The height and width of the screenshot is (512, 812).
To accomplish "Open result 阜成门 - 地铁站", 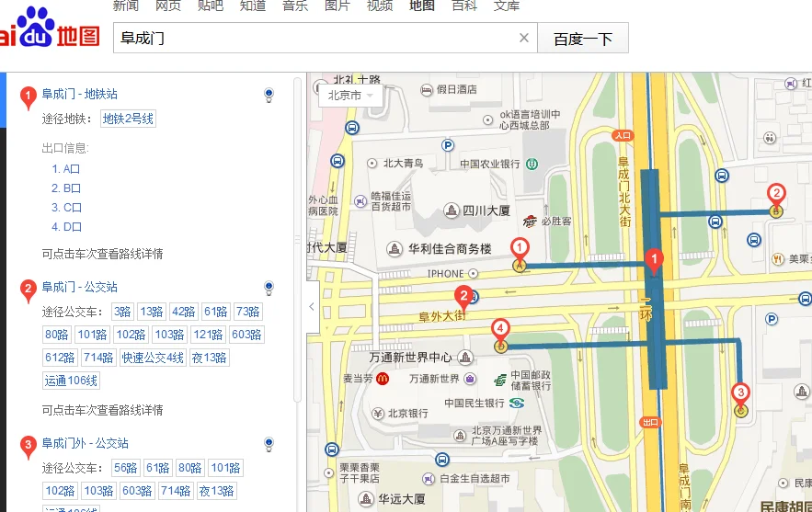I will click(x=80, y=94).
